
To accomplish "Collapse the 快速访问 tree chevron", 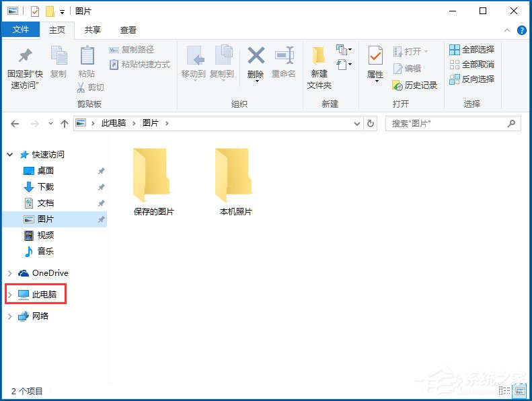I will click(x=10, y=155).
